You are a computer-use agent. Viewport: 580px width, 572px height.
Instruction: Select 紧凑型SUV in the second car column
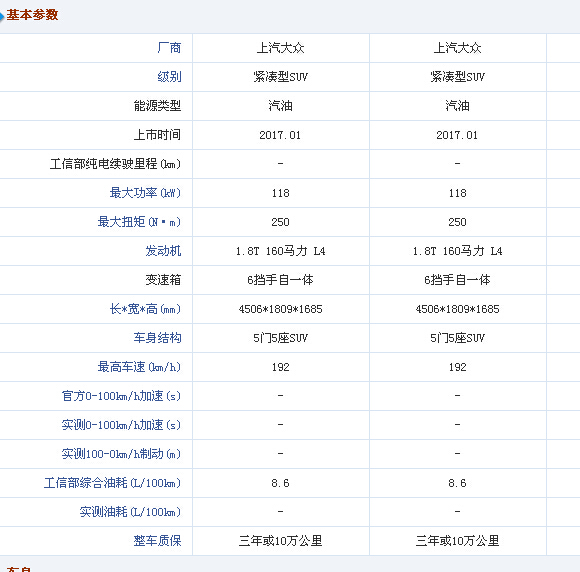(x=457, y=77)
